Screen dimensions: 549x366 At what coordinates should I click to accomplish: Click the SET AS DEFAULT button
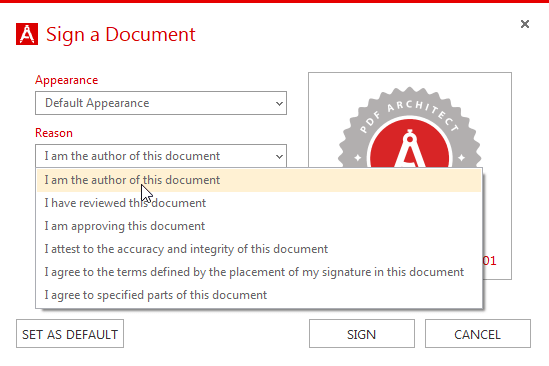pyautogui.click(x=70, y=334)
